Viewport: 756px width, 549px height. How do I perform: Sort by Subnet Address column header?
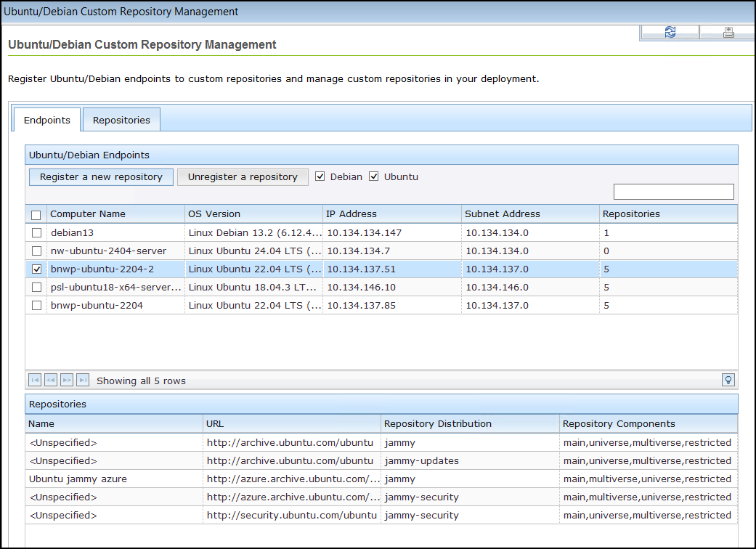tap(530, 214)
